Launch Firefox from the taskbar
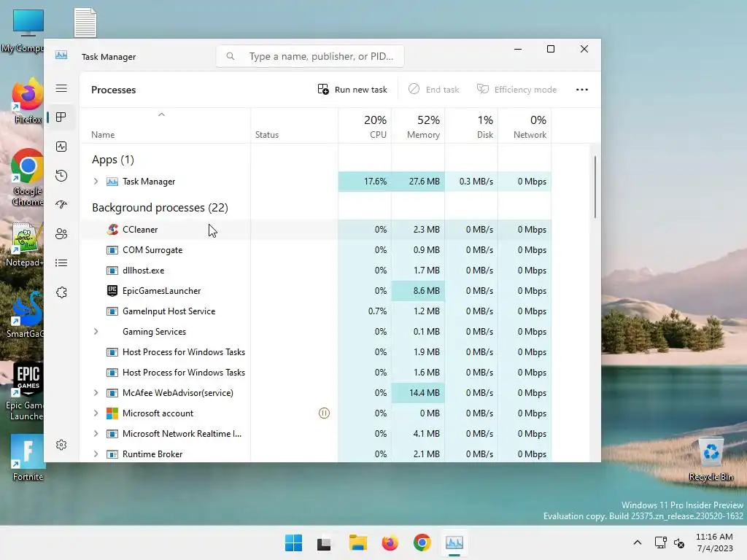 (390, 542)
